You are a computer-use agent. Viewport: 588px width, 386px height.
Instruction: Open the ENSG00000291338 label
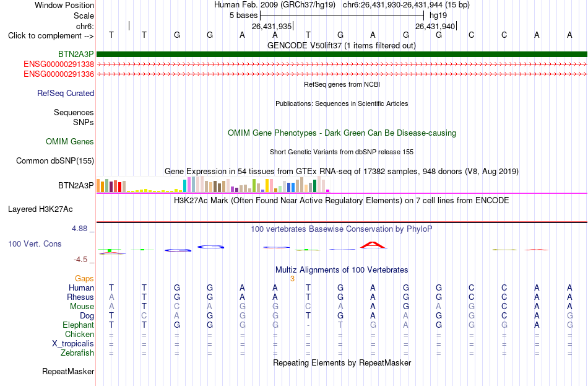pos(59,64)
